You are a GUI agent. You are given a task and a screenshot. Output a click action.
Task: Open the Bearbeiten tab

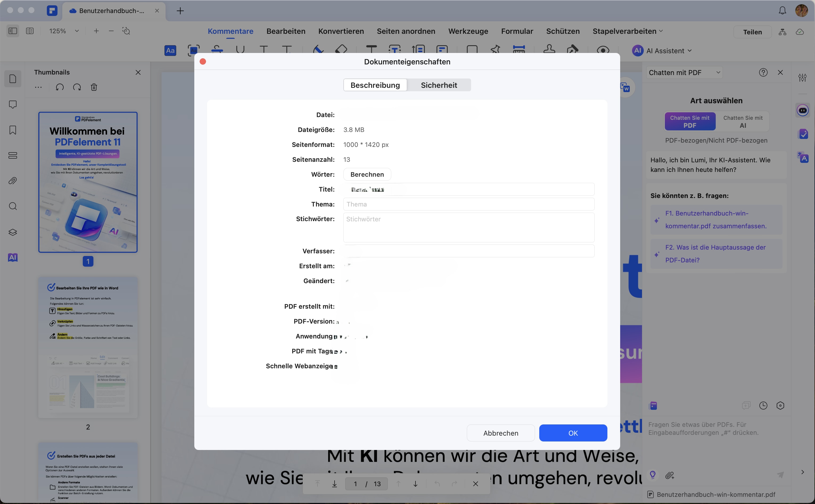pos(286,31)
